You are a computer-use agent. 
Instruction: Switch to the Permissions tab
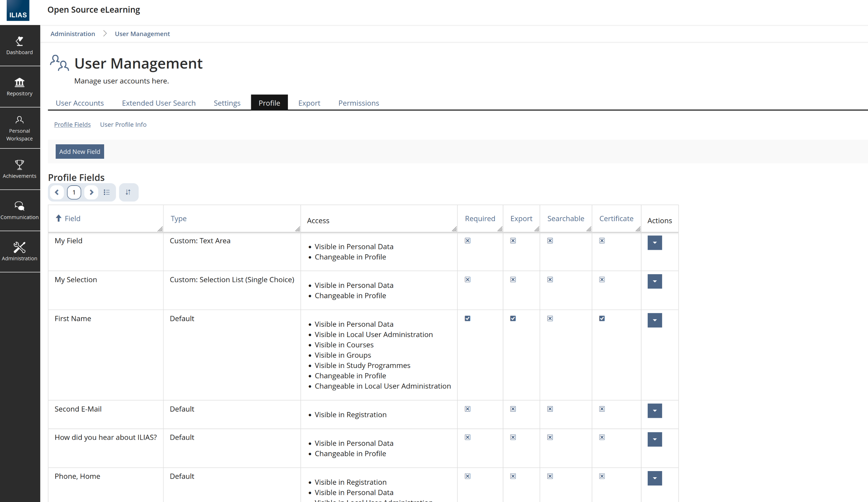tap(358, 103)
